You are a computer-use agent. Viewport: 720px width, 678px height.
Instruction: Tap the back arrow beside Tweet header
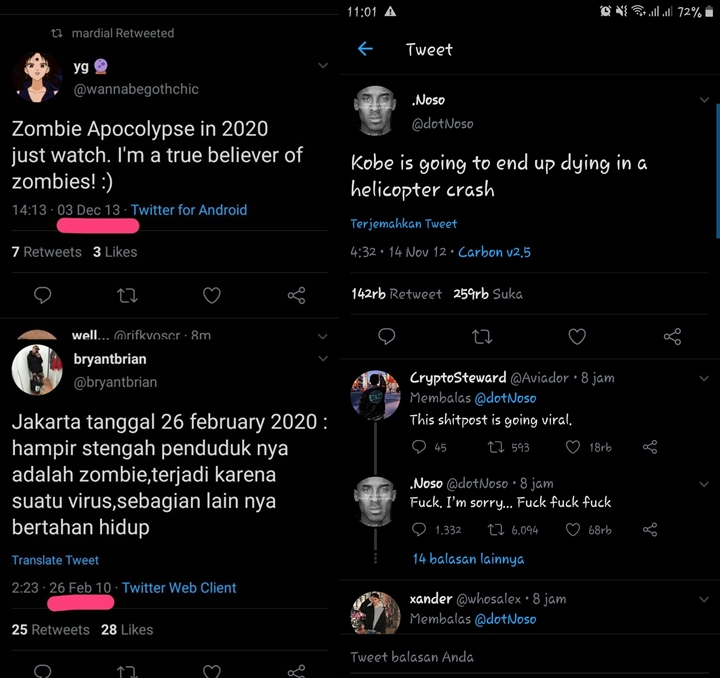coord(365,49)
